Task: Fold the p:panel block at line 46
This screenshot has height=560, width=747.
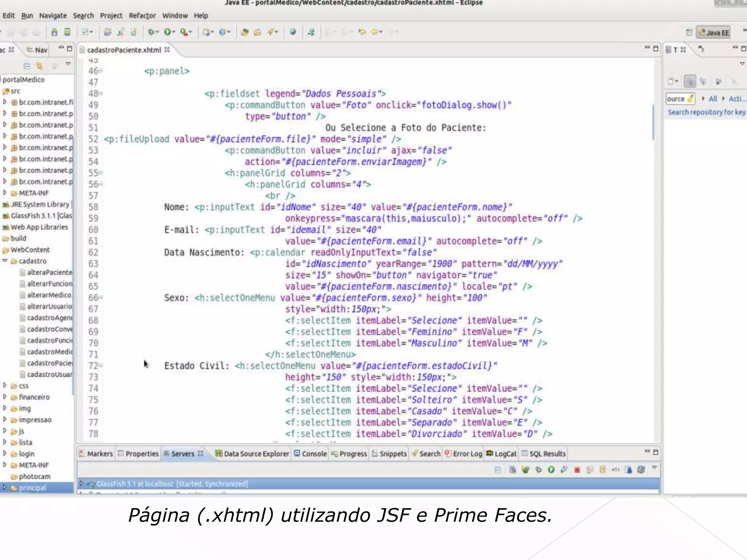Action: tap(101, 71)
